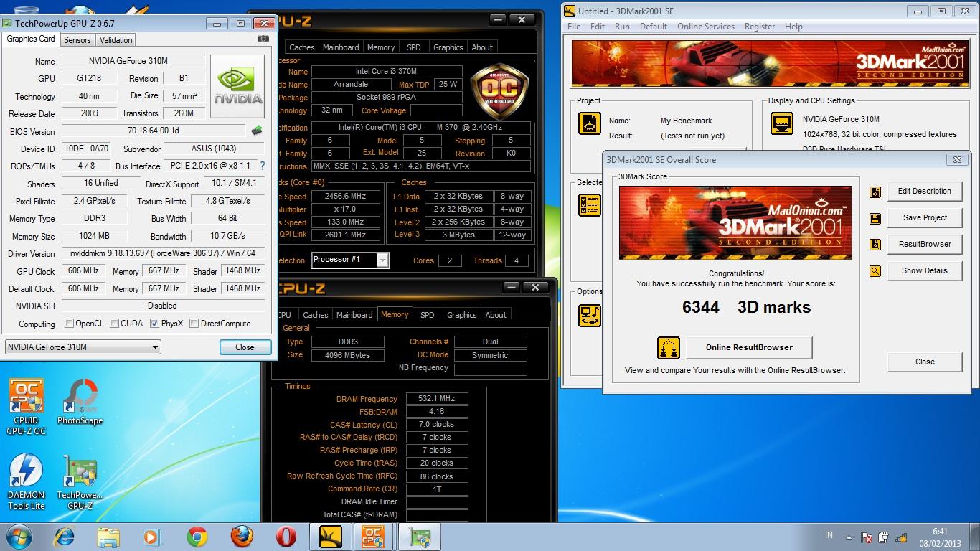Uncheck the PhysX checkbox
Screen dimensions: 980x551
[x=154, y=324]
